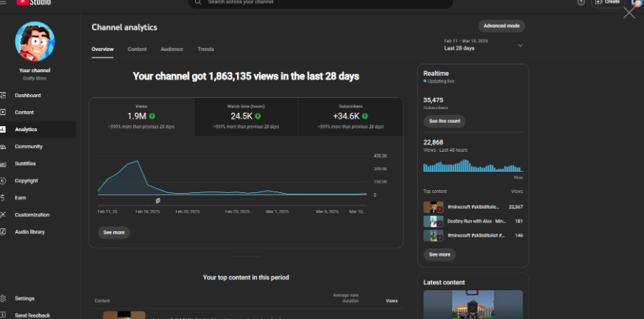
Task: Select the Views metric card
Action: 141,117
